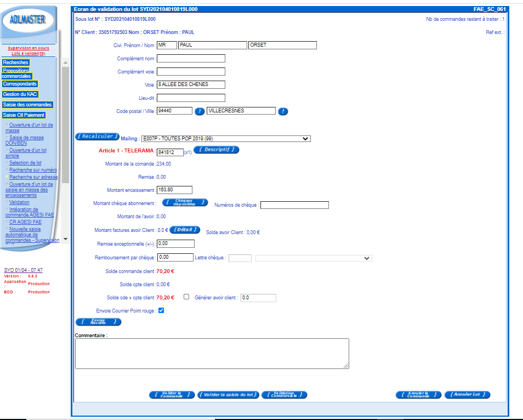The height and width of the screenshot is (420, 523).
Task: Click the question mark beside postal code 94440
Action: (200, 111)
